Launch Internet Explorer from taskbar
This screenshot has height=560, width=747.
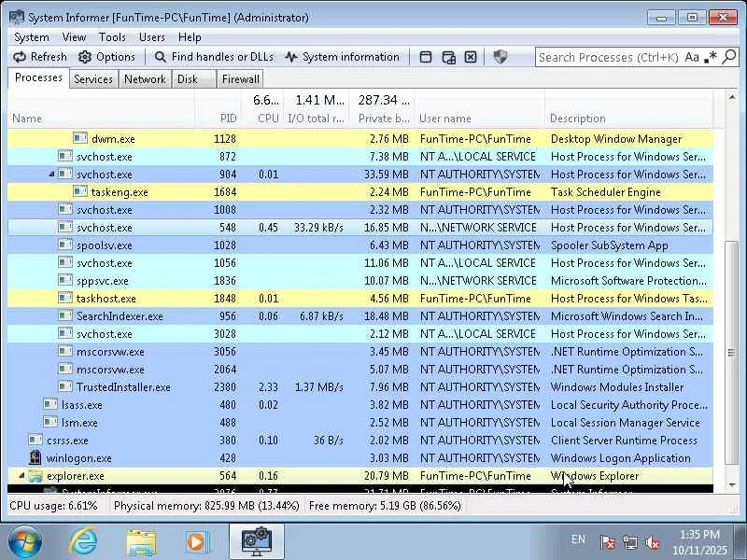pos(83,541)
